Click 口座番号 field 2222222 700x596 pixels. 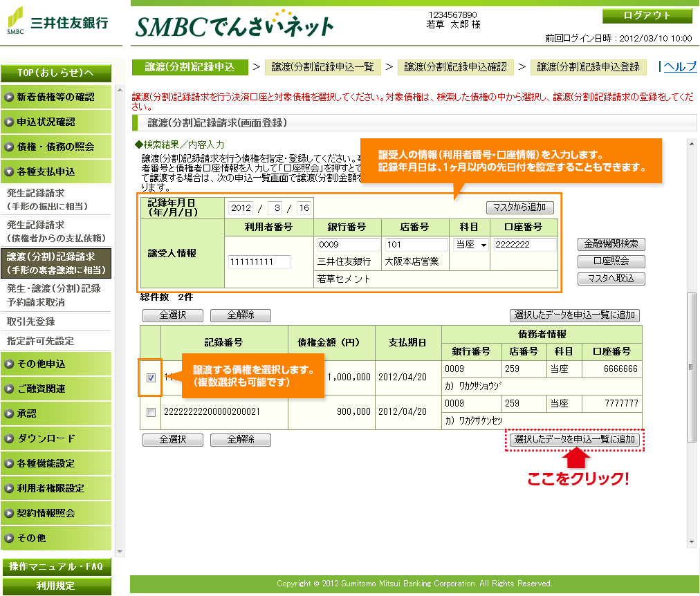524,245
